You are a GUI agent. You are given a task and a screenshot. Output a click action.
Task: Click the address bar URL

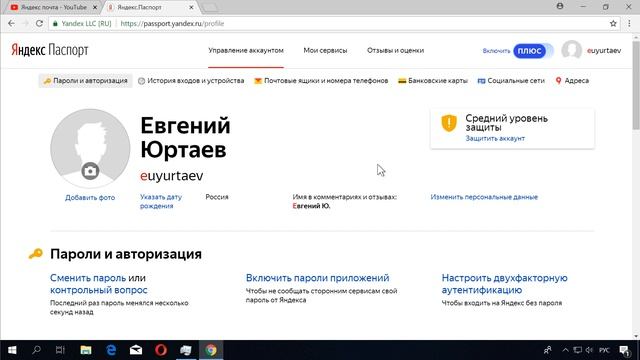click(x=172, y=24)
